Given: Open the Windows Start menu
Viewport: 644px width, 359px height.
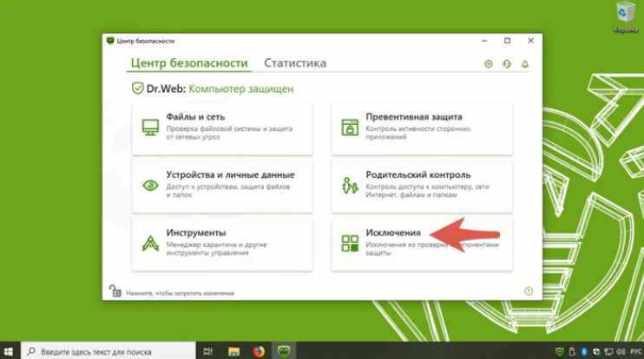Looking at the screenshot, I should 9,351.
